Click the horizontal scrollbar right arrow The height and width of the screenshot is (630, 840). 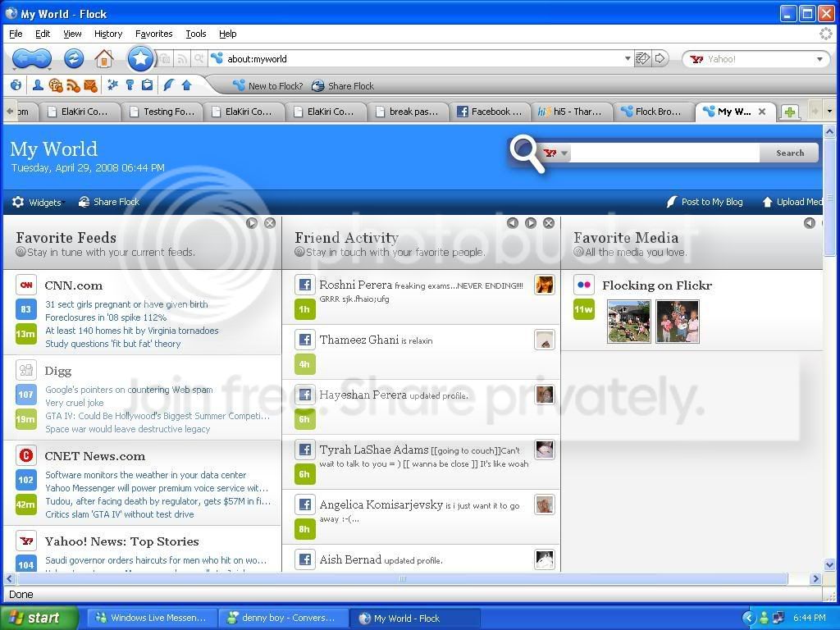coord(815,578)
